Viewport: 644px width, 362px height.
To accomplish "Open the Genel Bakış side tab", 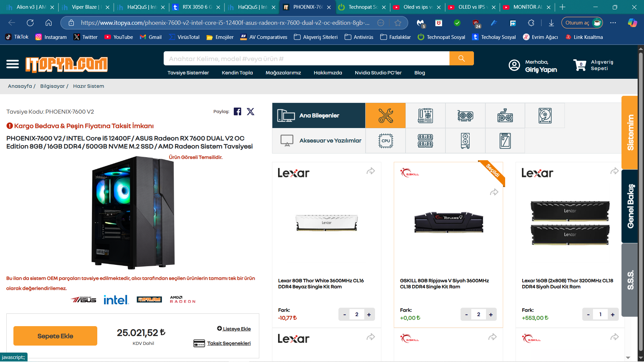I will [x=630, y=206].
